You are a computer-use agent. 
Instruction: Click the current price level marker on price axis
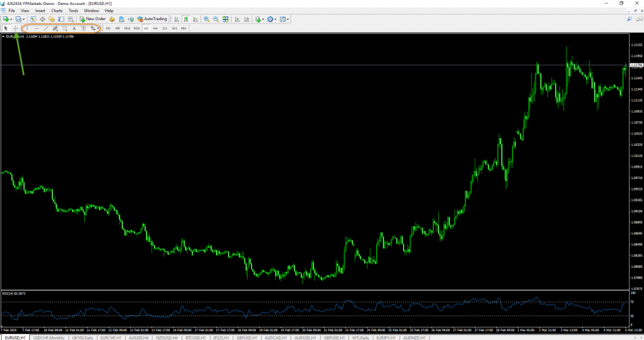pos(635,65)
